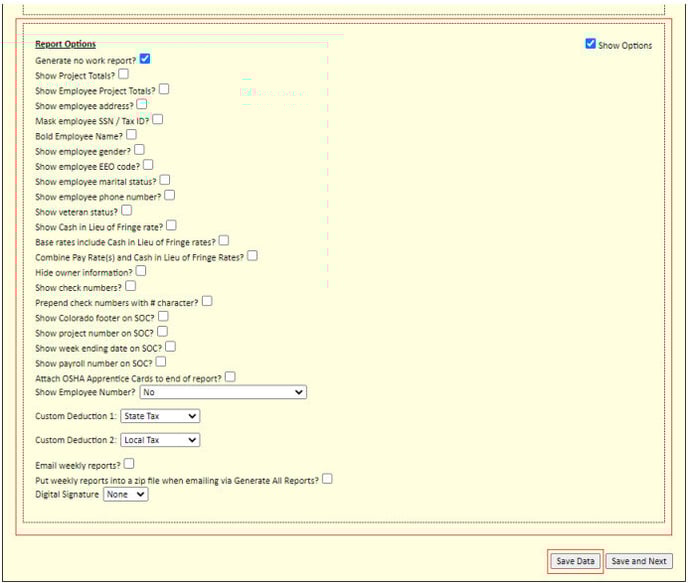Tick Show employee marital status

(x=165, y=180)
